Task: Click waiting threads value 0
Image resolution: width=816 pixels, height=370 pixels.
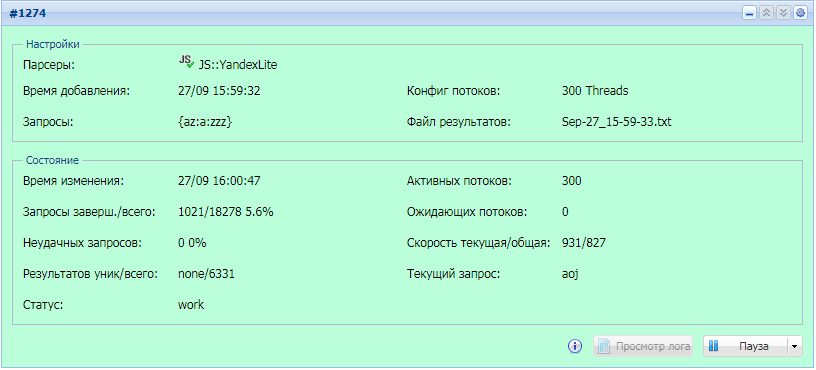Action: click(x=565, y=212)
